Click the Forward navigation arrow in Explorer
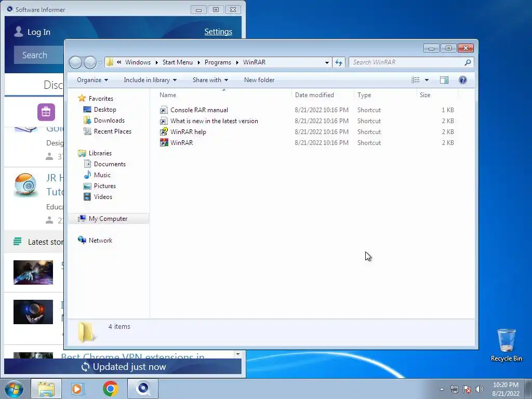The width and height of the screenshot is (532, 399). (90, 62)
